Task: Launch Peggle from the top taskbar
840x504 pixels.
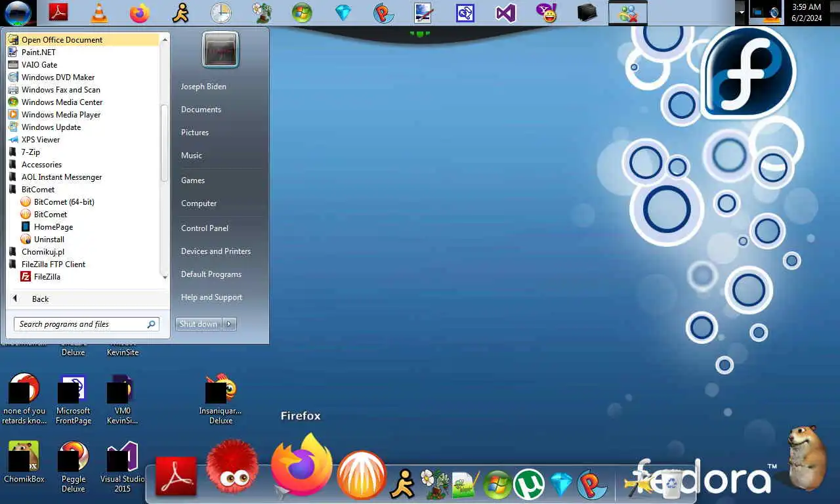Action: [x=384, y=12]
